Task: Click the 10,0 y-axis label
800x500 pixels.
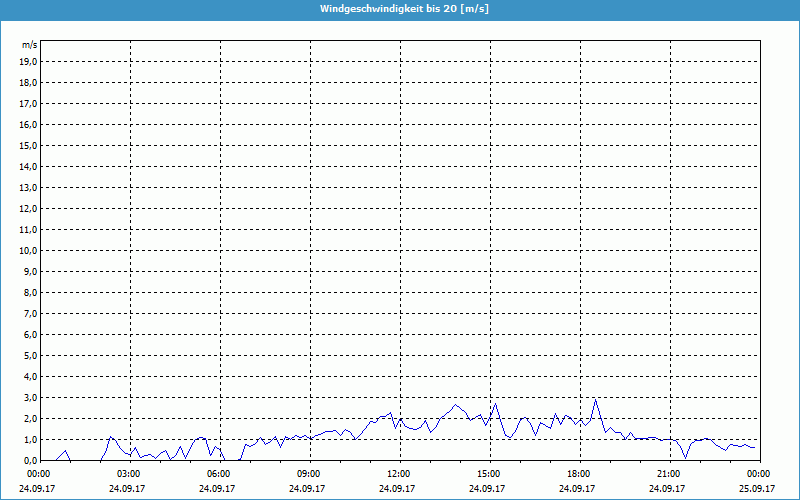Action: 29,250
